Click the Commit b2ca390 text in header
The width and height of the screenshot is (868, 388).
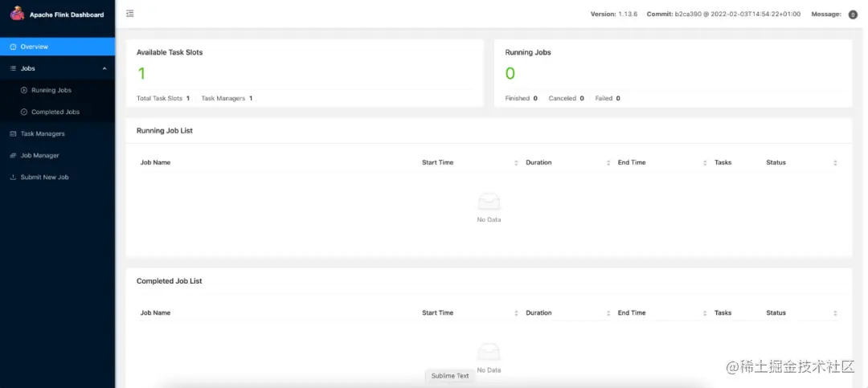pyautogui.click(x=723, y=14)
